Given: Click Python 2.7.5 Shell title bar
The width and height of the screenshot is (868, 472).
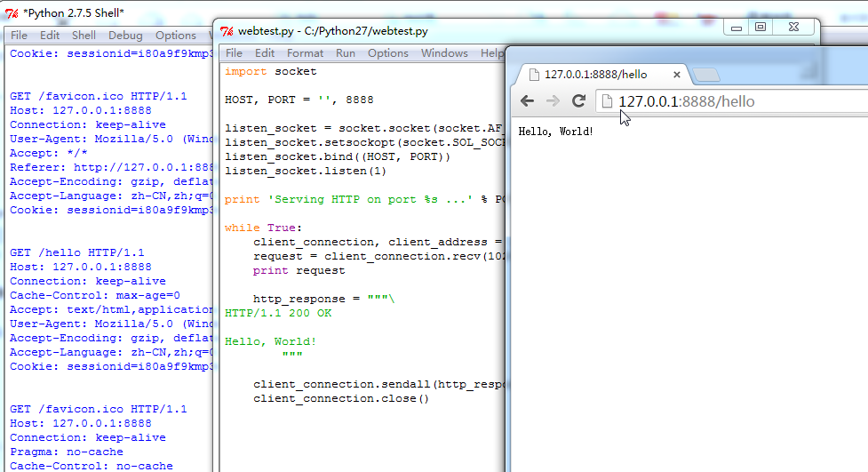Looking at the screenshot, I should [x=74, y=13].
